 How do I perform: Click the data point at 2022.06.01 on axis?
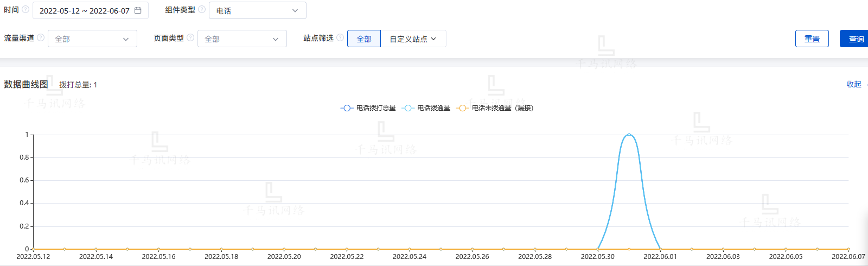pyautogui.click(x=660, y=249)
